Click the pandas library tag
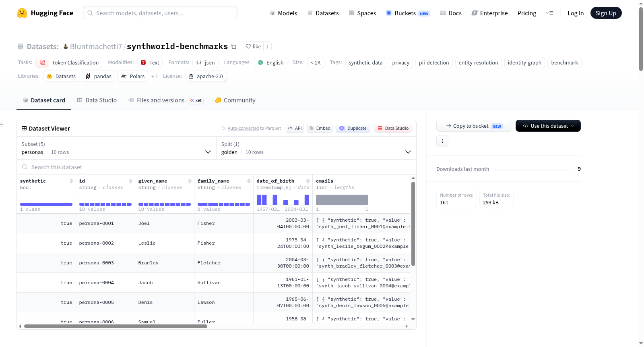This screenshot has width=644, height=347. coord(99,76)
